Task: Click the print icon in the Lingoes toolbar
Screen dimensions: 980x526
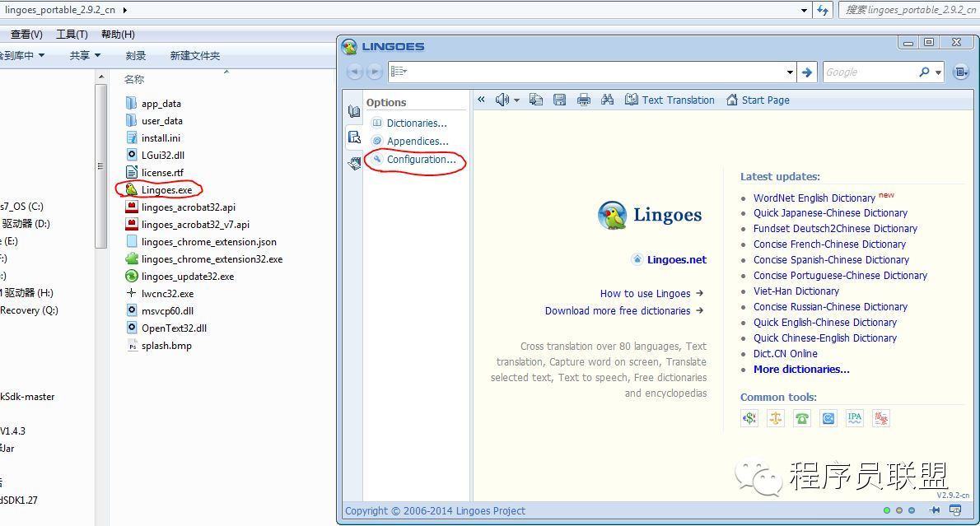Action: click(584, 100)
